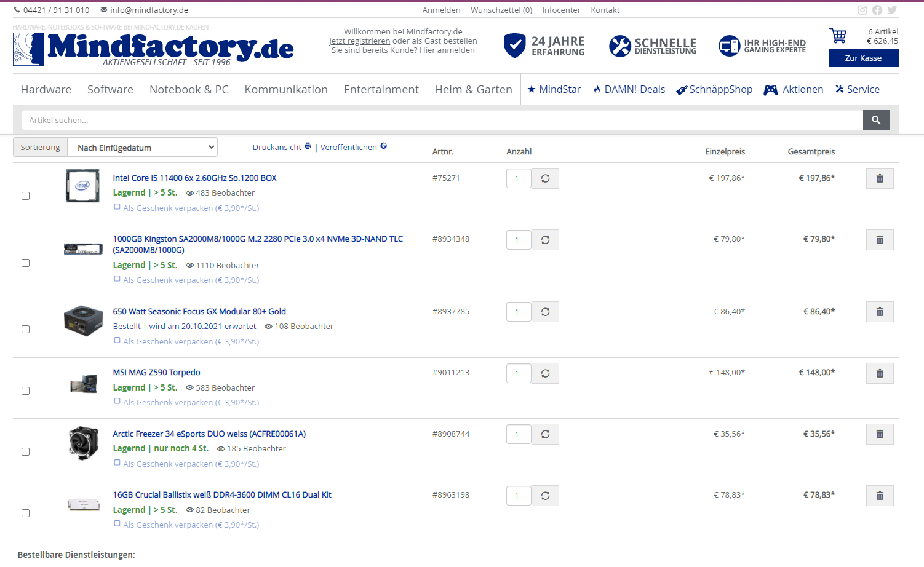Screen dimensions: 924x567
Task: Trash the Crucial Ballistix 16GB item
Action: pyautogui.click(x=880, y=496)
